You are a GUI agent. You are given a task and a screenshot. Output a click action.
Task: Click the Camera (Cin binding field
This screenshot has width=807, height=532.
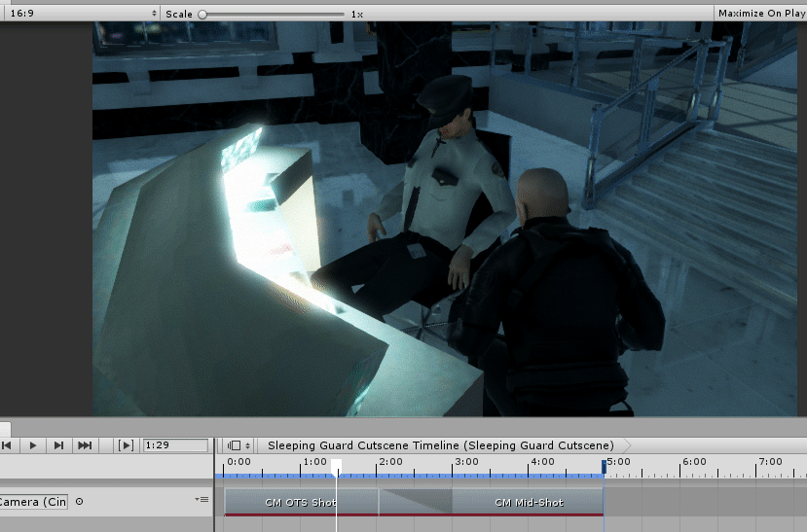[34, 502]
